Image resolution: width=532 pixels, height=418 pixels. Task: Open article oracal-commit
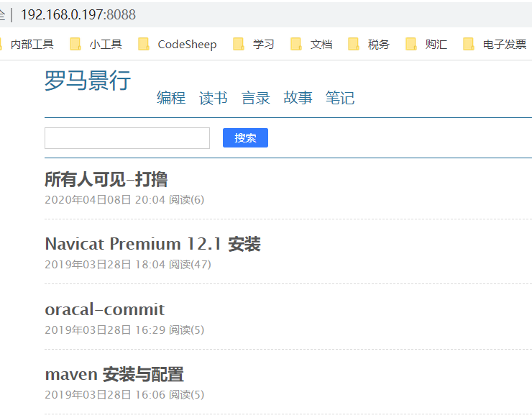pyautogui.click(x=104, y=309)
